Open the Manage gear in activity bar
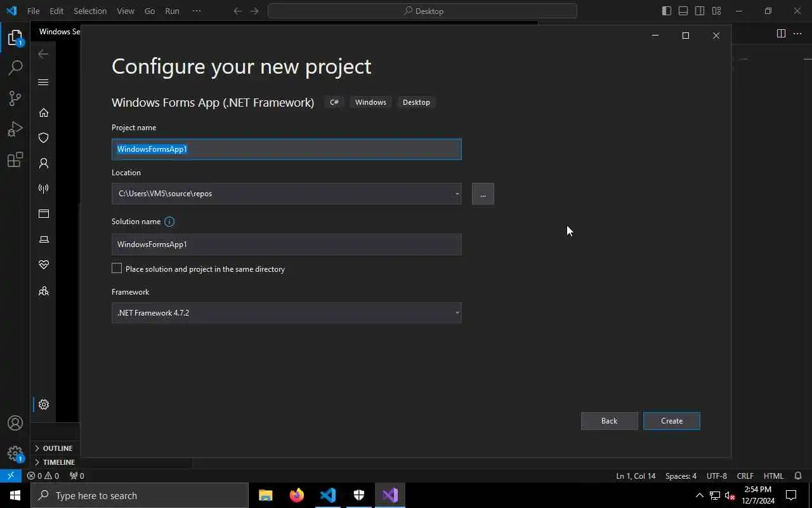 (x=15, y=453)
